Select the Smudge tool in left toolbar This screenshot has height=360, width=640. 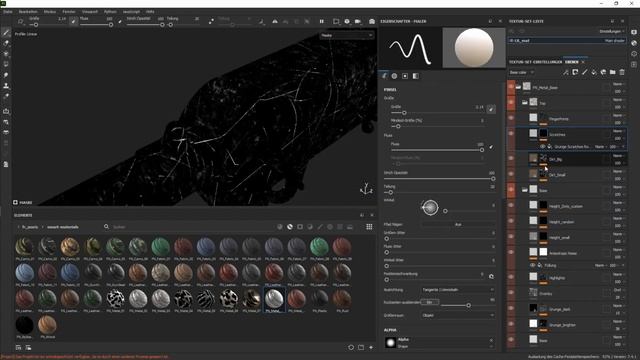click(x=6, y=75)
